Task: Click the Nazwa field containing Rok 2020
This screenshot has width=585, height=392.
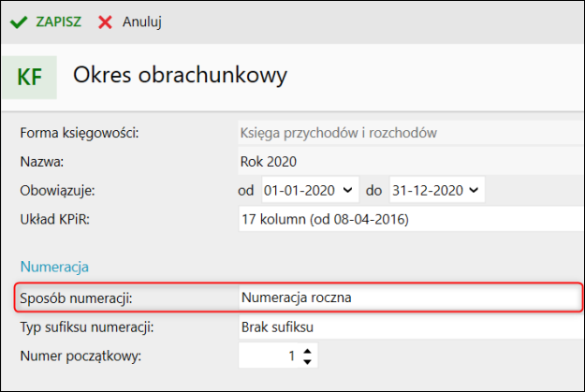Action: (x=411, y=162)
